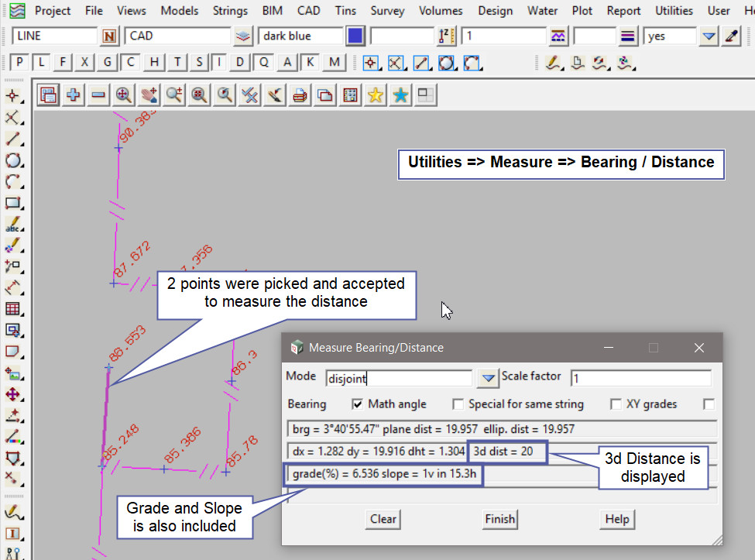The image size is (755, 560).
Task: Click the printer plot icon
Action: pos(300,95)
